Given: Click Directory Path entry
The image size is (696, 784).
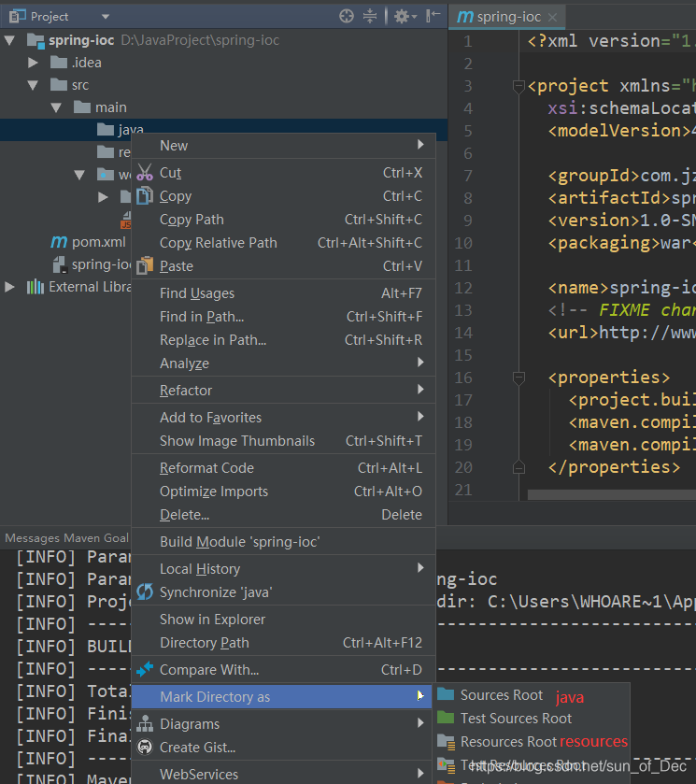Looking at the screenshot, I should coord(283,643).
